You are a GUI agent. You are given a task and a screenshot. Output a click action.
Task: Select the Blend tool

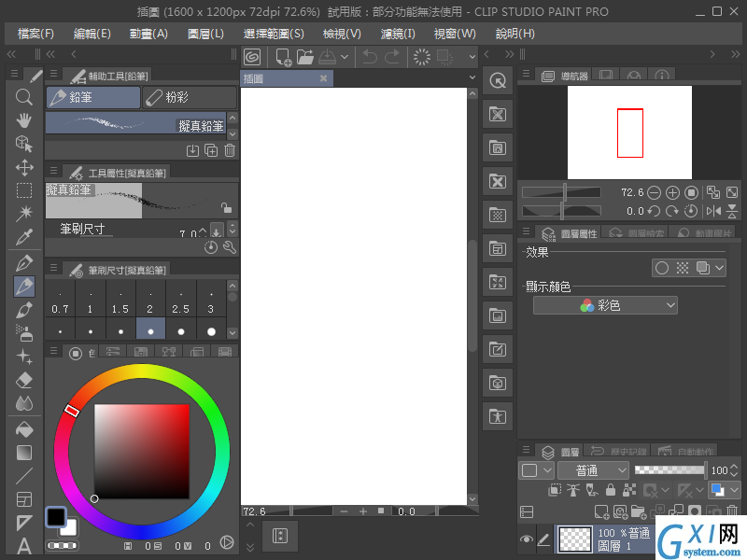(x=24, y=403)
